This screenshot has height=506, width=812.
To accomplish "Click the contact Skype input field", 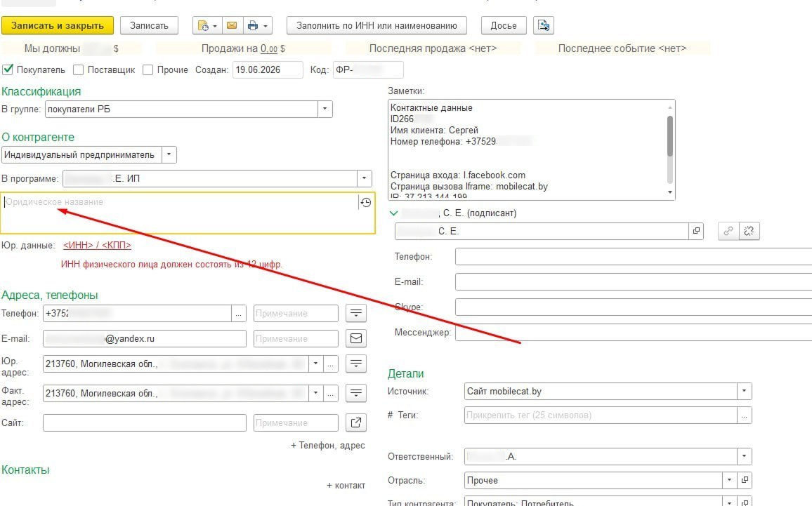I will [634, 307].
